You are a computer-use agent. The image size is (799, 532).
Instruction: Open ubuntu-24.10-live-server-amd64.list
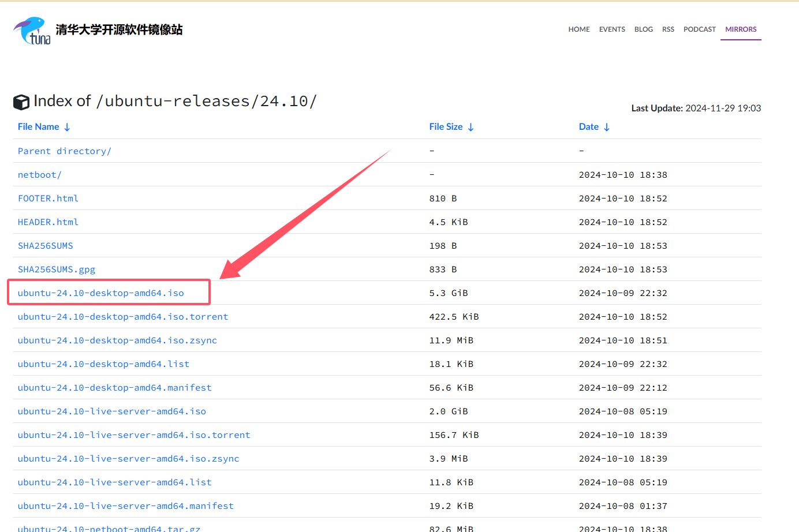[115, 482]
